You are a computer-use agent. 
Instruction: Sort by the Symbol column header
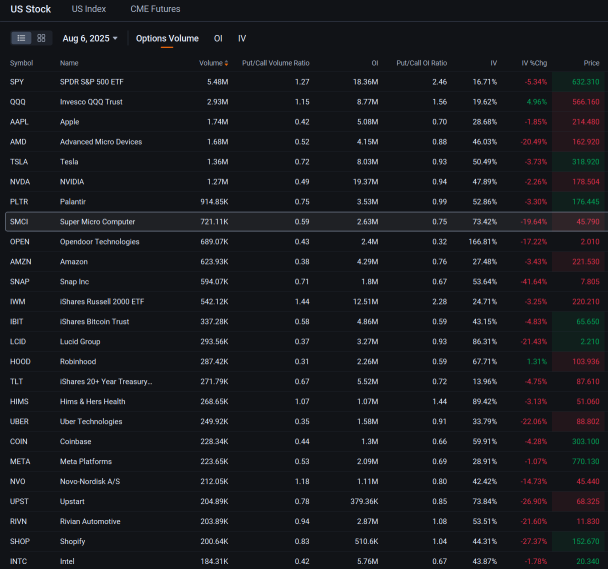point(21,63)
